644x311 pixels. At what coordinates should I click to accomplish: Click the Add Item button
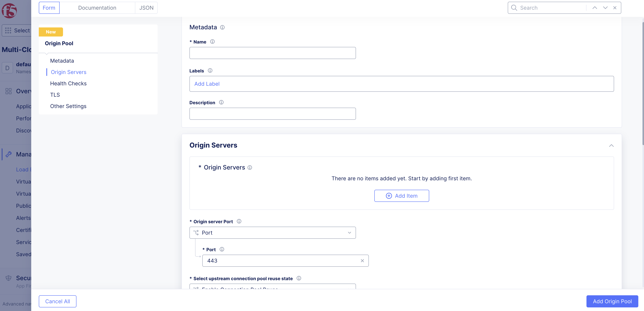click(402, 196)
